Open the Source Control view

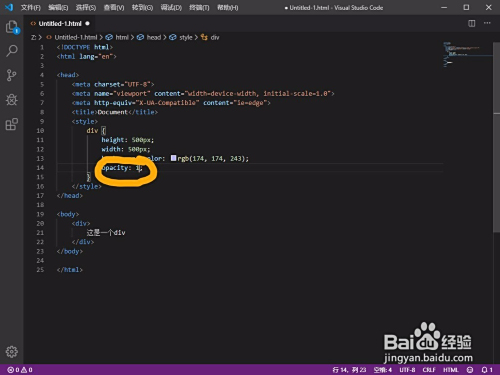[x=11, y=75]
